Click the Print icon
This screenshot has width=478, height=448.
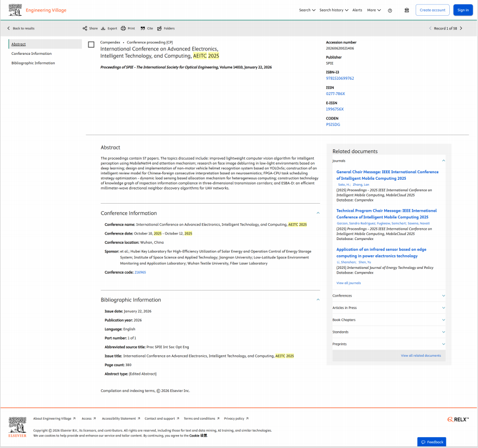pos(123,28)
